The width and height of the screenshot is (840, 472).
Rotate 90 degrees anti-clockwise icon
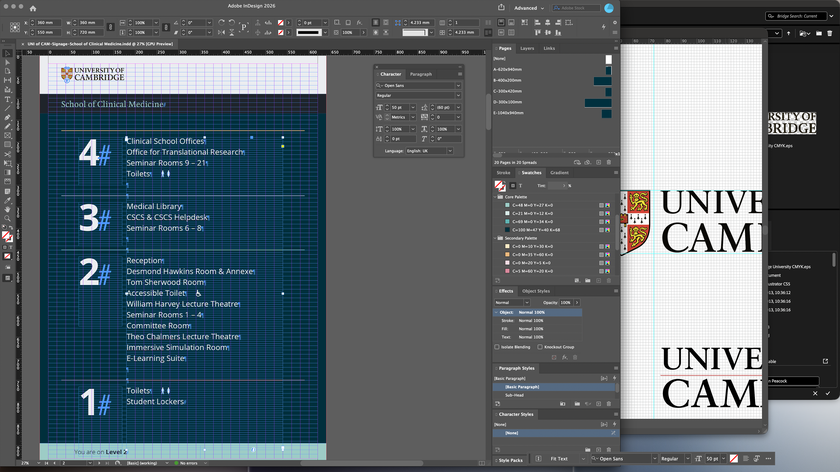(x=231, y=23)
